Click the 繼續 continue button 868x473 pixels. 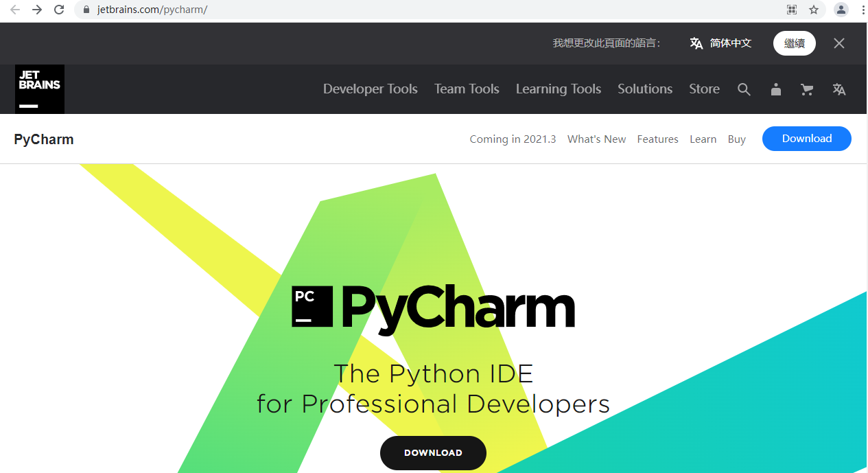click(795, 43)
